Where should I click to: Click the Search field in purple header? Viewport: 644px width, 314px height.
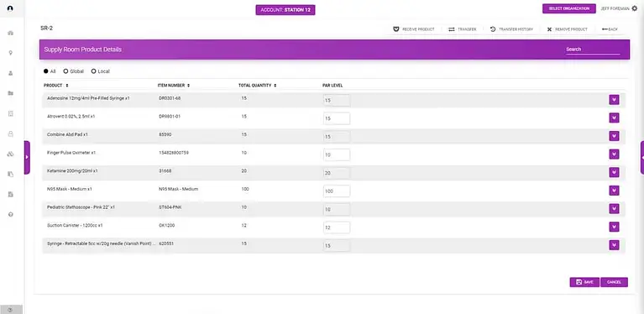point(593,50)
